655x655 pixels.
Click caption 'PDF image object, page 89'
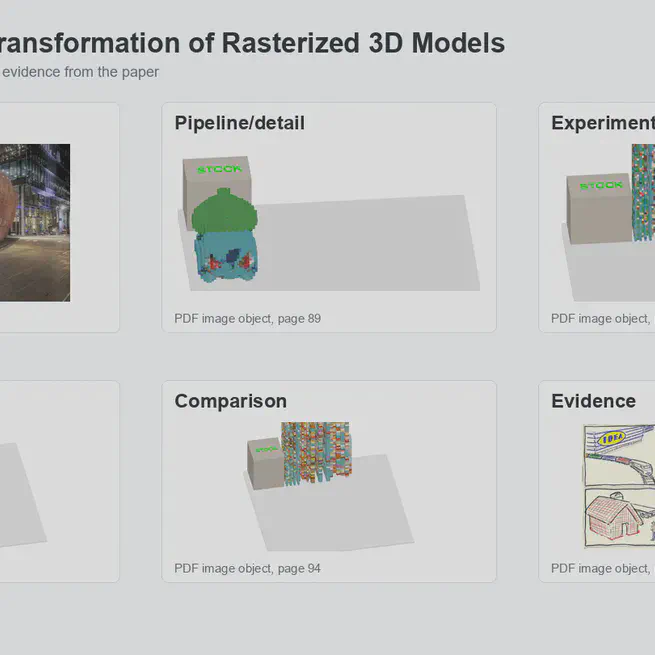248,319
